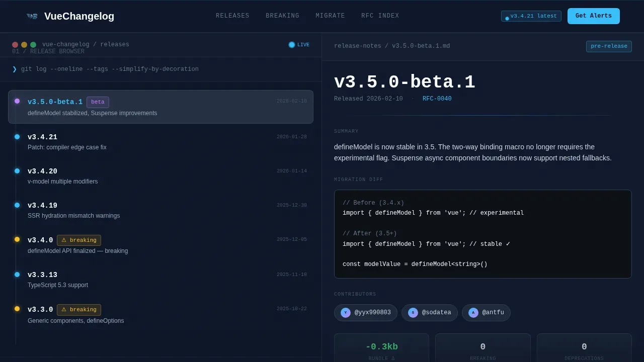The image size is (644, 362).
Task: Click "Released 2026-02-10" text
Action: 368,99
